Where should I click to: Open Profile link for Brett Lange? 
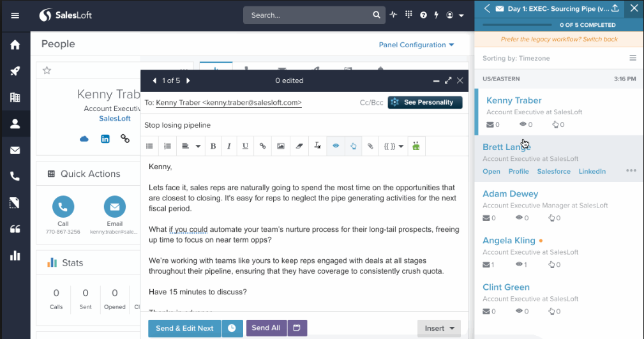518,171
